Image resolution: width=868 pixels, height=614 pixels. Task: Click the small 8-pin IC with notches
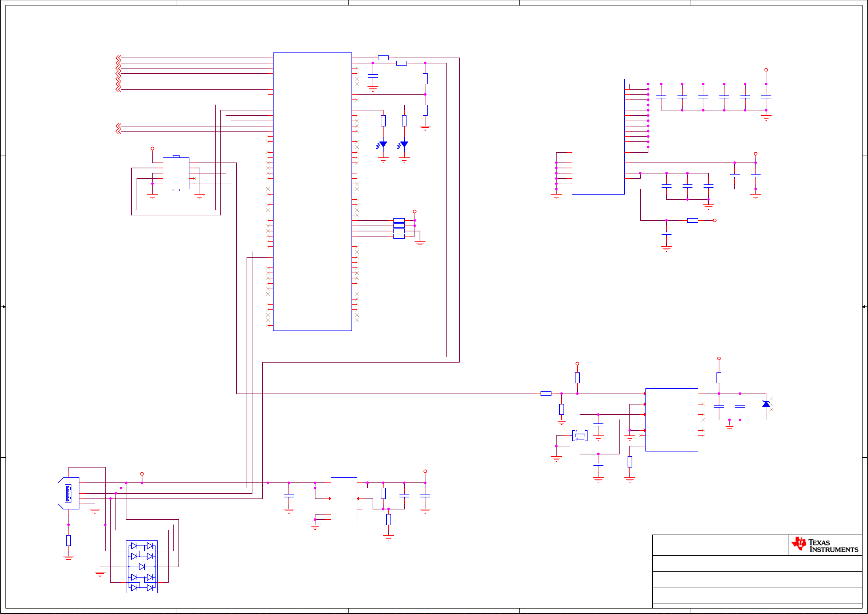click(x=176, y=173)
